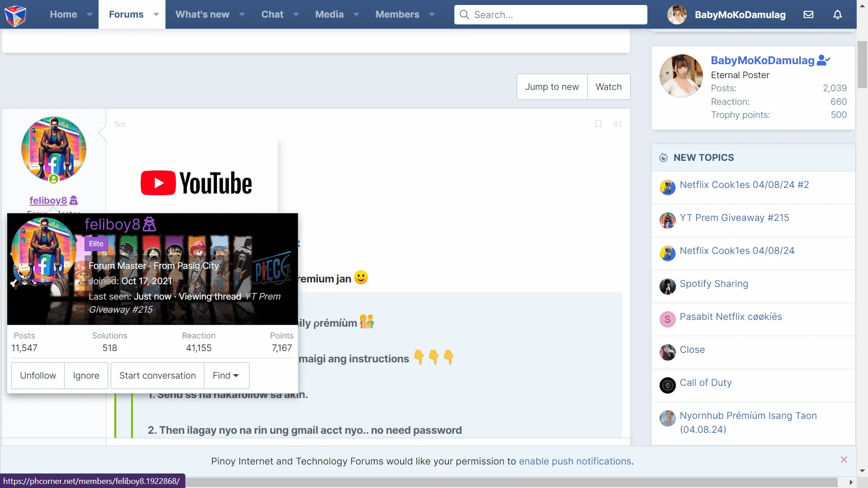Click the search magnifier icon
Screen dimensions: 868x488
(464, 14)
